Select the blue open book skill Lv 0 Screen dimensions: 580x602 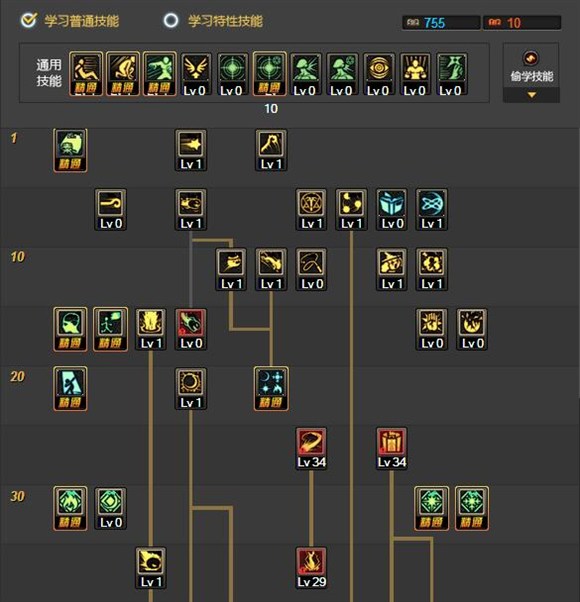(392, 209)
